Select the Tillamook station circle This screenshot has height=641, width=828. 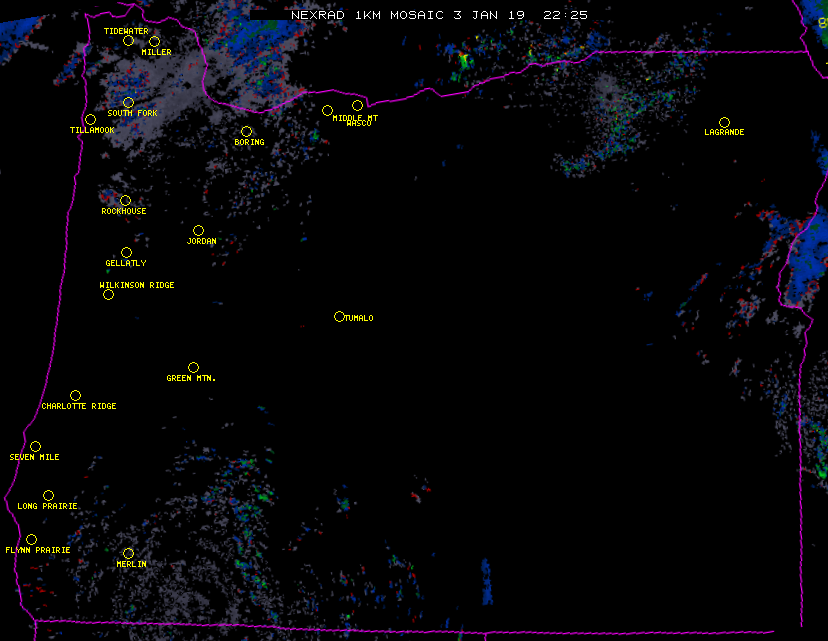pos(90,120)
